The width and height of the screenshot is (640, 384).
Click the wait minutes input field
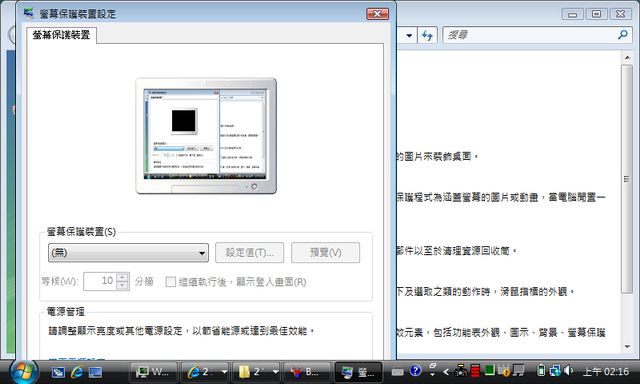[100, 281]
